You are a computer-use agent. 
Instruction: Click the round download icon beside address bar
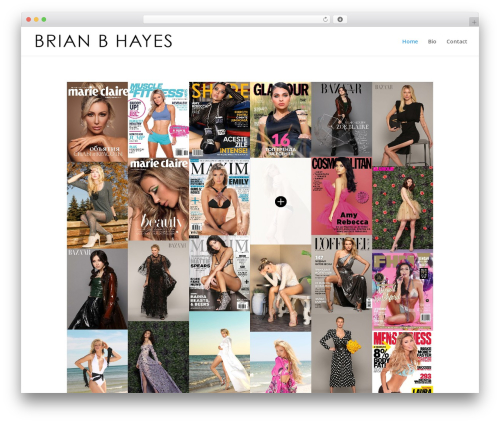[340, 19]
